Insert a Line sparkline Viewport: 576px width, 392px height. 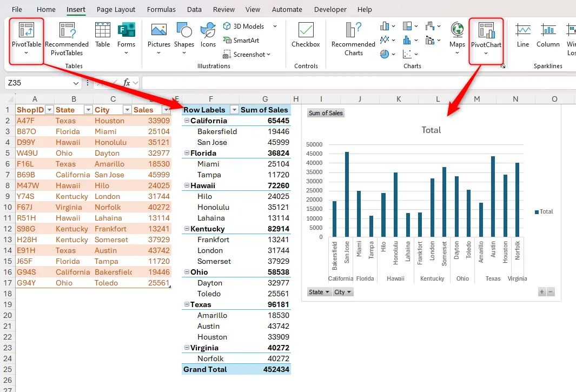522,34
